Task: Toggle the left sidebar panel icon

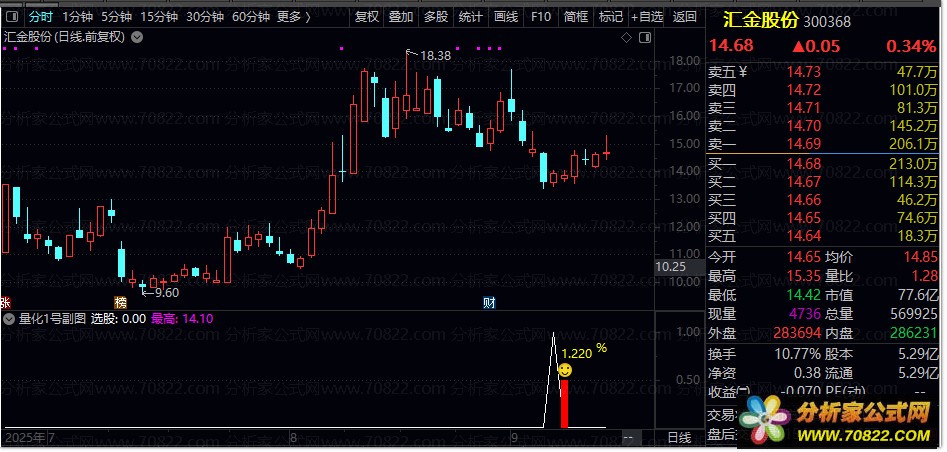Action: click(x=13, y=17)
